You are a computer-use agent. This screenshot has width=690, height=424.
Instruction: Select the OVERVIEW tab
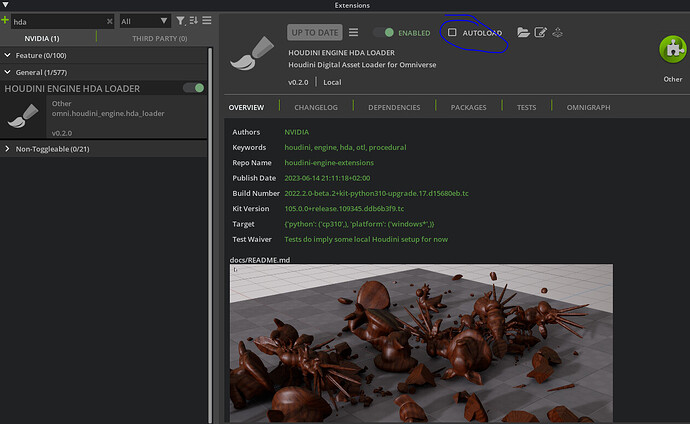pos(246,107)
